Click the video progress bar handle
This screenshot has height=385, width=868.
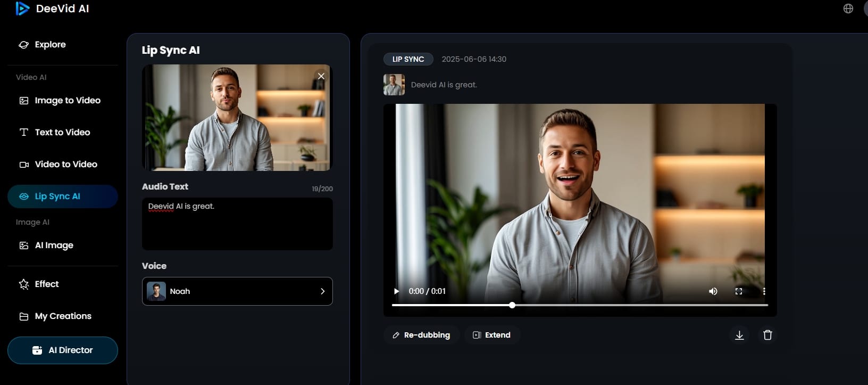pyautogui.click(x=512, y=305)
